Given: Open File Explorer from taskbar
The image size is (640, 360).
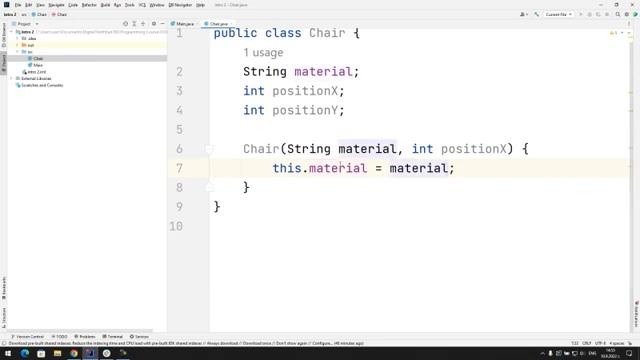Looking at the screenshot, I should (x=57, y=353).
